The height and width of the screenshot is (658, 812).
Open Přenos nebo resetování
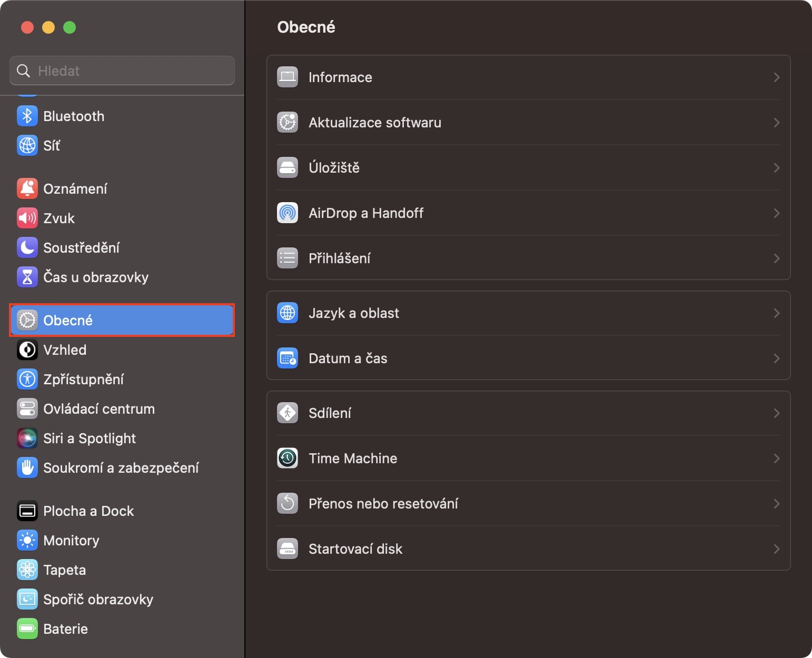(383, 504)
